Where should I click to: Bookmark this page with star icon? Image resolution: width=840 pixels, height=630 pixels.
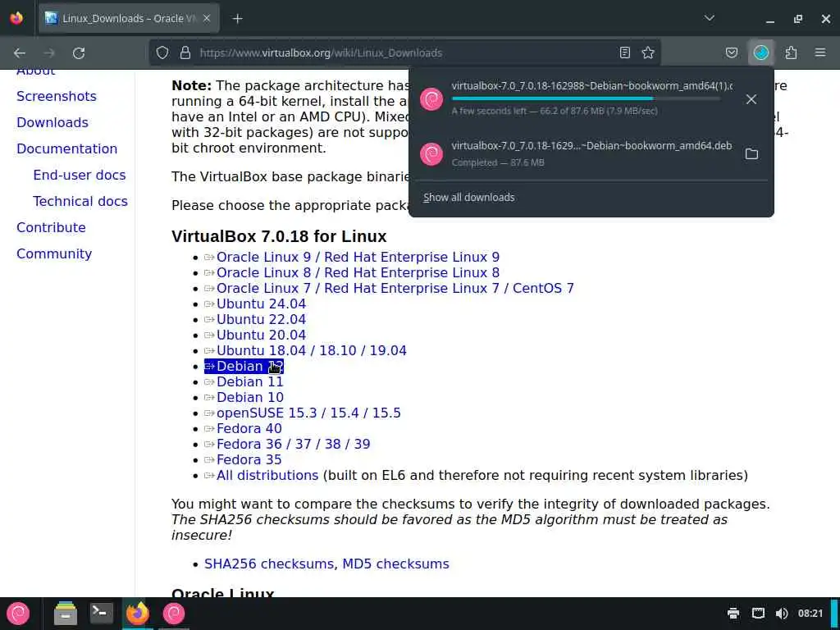point(648,52)
